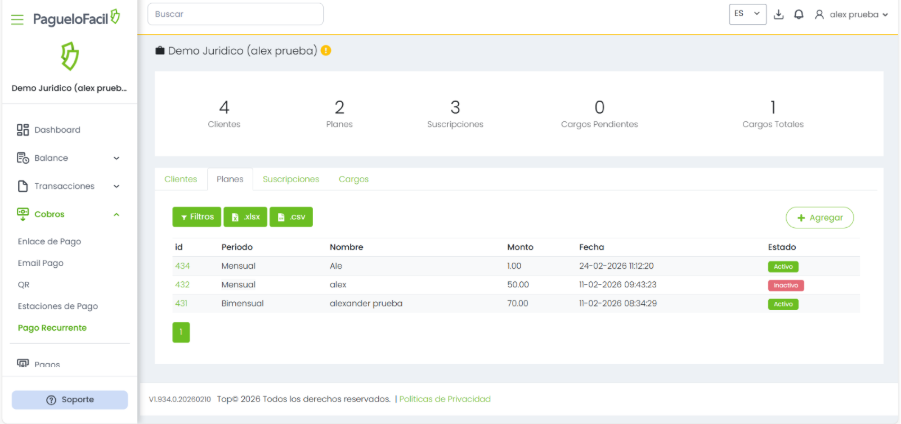This screenshot has height=424, width=901.
Task: Open the alex prueba user menu
Action: coord(851,15)
